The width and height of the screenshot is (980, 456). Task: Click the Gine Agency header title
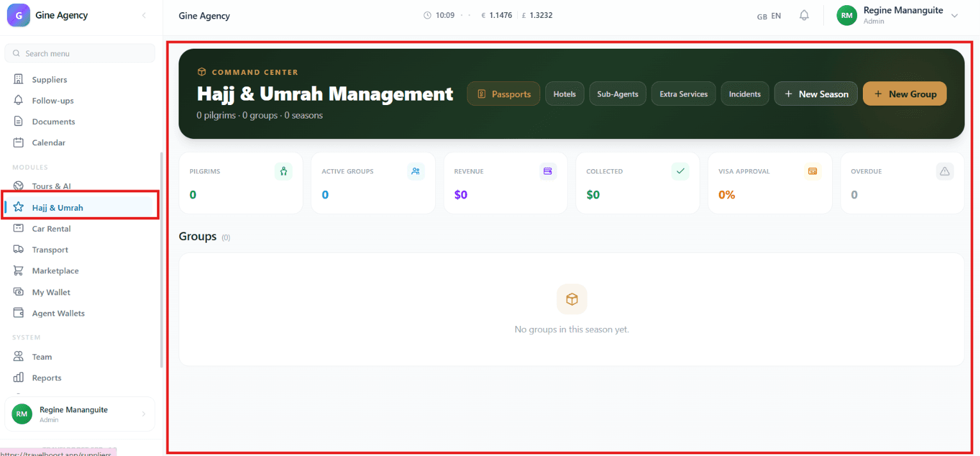point(204,15)
